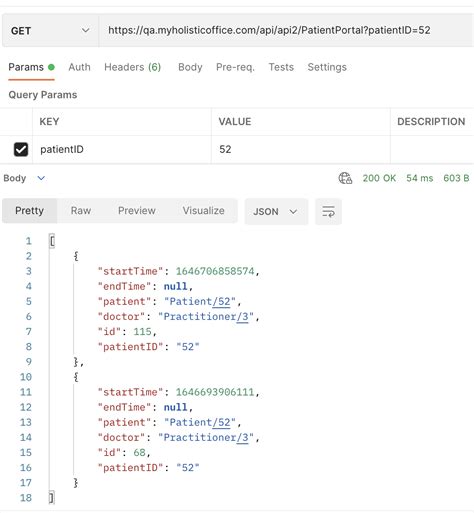Select the Visualize view
Image resolution: width=474 pixels, height=513 pixels.
203,211
